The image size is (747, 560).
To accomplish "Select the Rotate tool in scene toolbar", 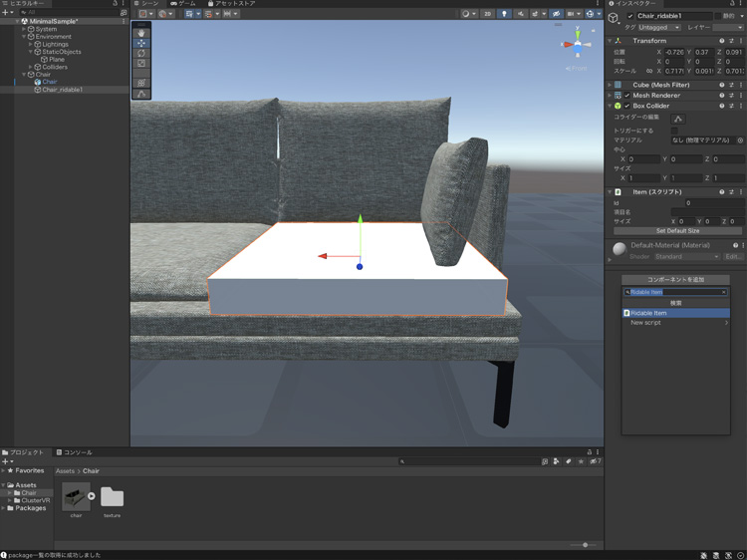I will pyautogui.click(x=141, y=53).
